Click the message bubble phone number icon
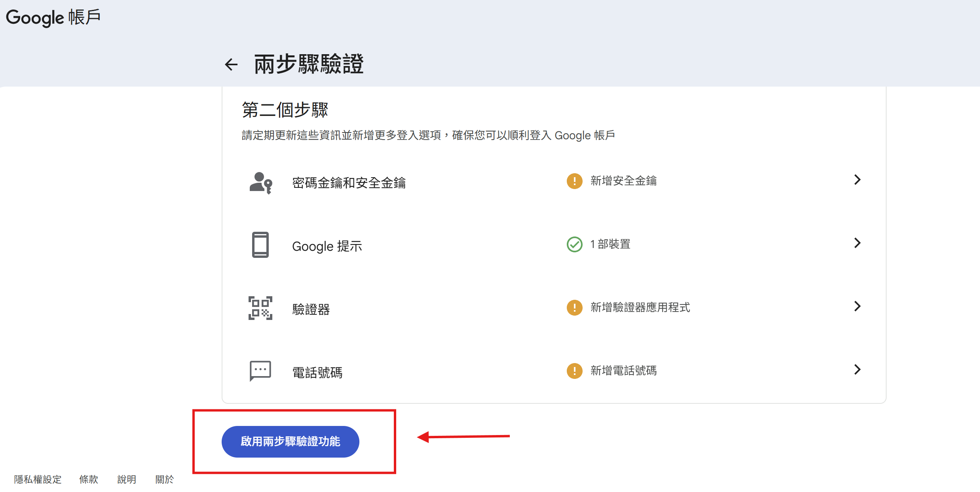The width and height of the screenshot is (980, 492). (260, 371)
